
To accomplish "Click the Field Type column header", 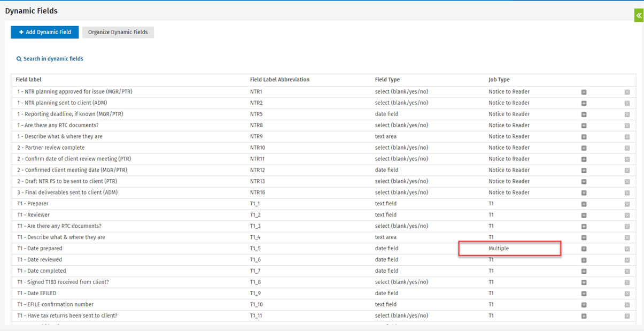I will point(387,80).
